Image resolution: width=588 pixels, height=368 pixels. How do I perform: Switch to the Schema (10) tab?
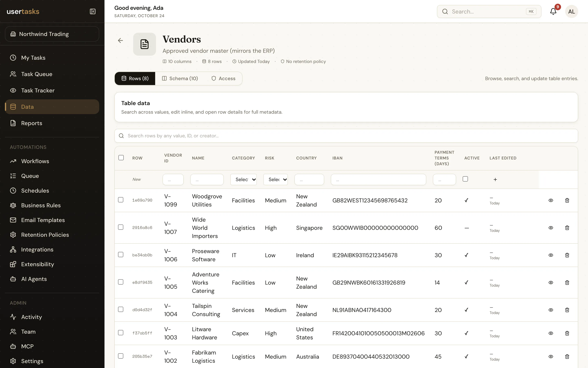coord(180,78)
